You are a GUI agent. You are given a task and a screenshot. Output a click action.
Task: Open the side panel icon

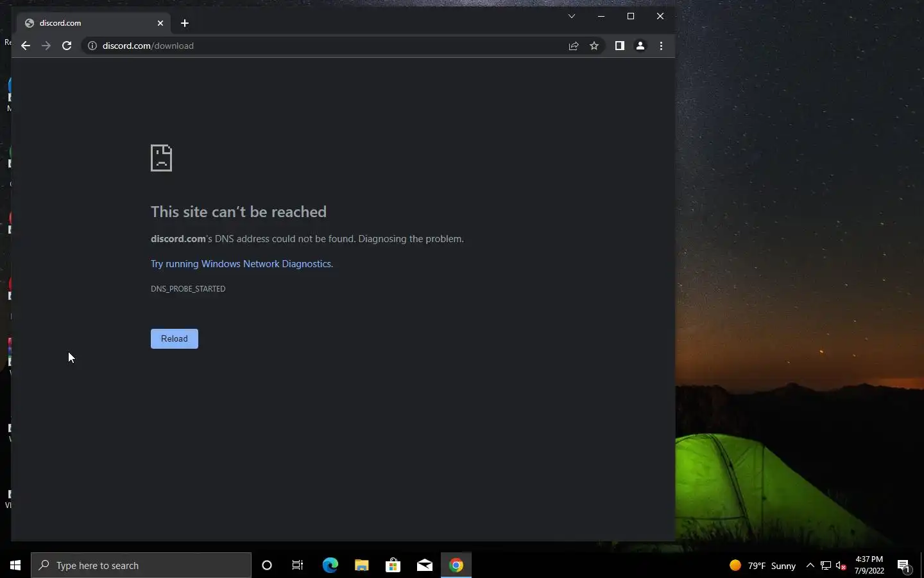pos(619,46)
